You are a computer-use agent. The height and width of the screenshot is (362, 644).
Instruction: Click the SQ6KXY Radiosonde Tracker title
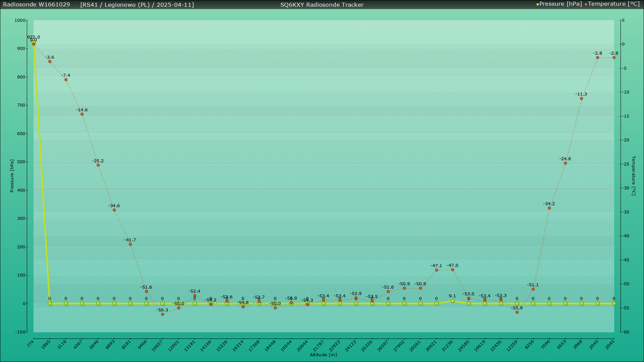[x=322, y=5]
